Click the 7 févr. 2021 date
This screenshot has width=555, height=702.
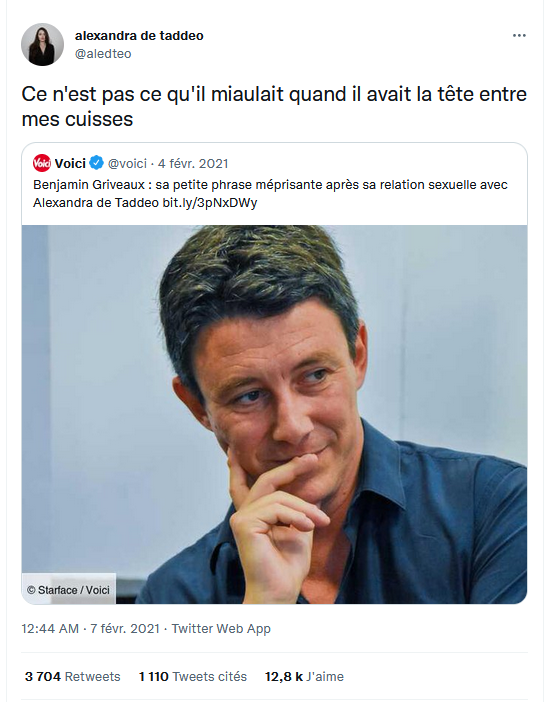click(x=125, y=629)
